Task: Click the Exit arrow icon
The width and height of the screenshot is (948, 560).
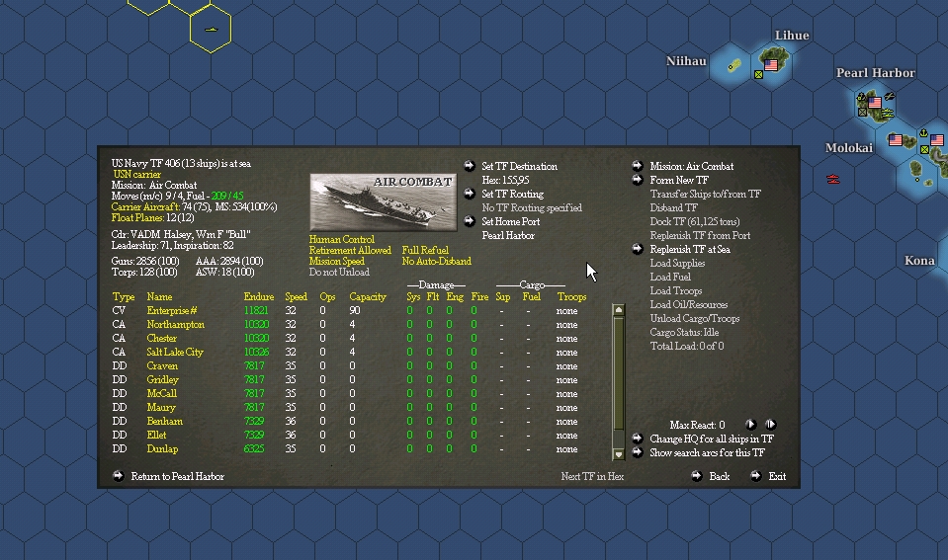Action: (756, 476)
